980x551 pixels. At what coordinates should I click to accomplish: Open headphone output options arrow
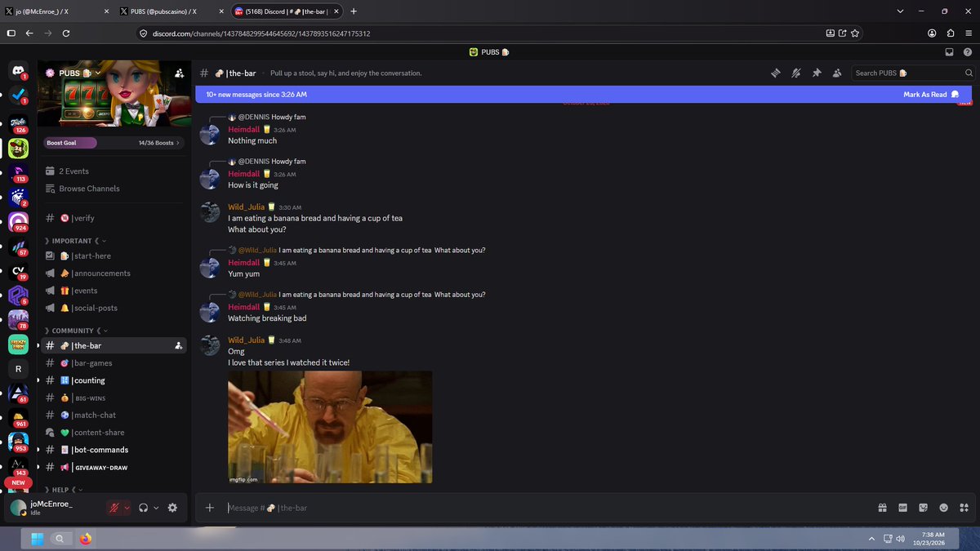(x=156, y=508)
